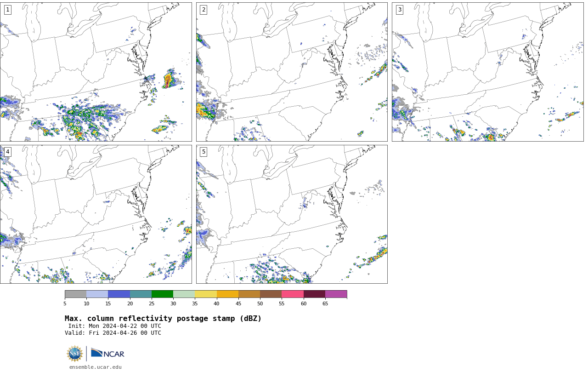Click the number label 1 on first panel
The image size is (588, 372).
click(7, 10)
